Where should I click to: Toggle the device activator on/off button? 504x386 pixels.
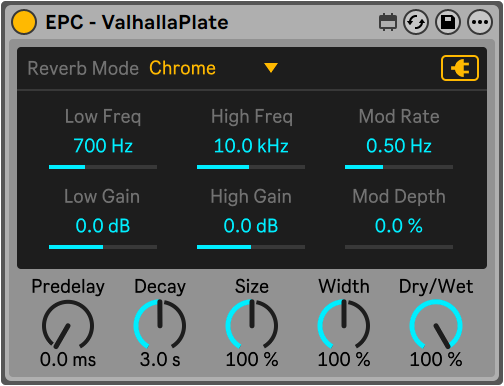[24, 22]
